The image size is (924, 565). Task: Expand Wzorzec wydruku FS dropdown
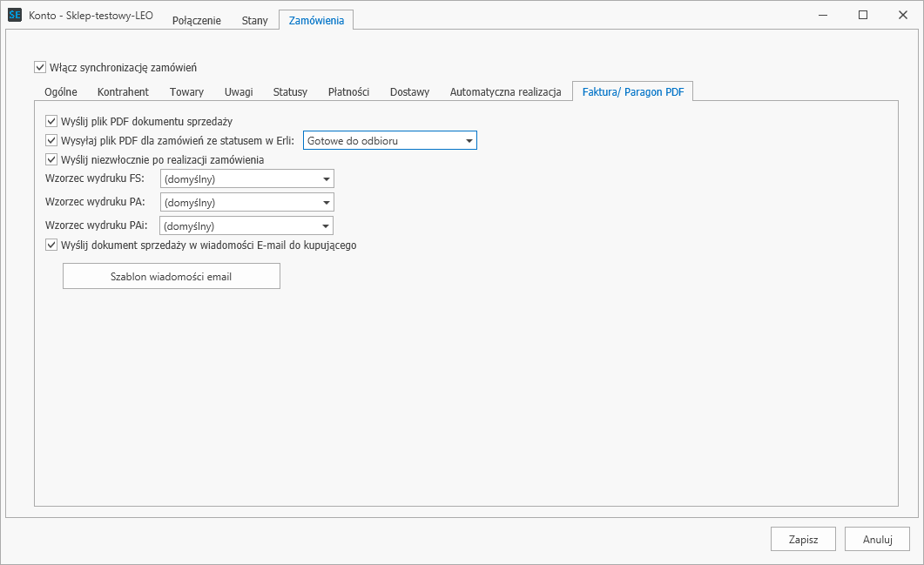tap(247, 178)
